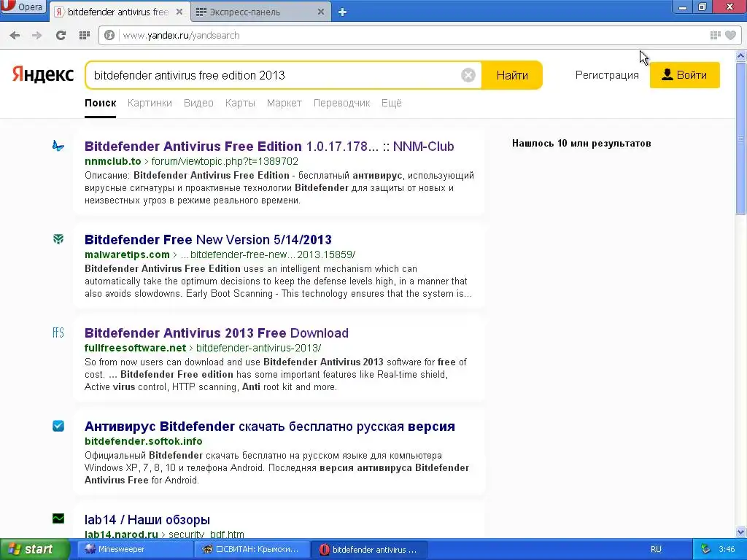Screen dimensions: 747x560
Task: Switch to ОСВИТАН taskbar window
Action: [252, 549]
